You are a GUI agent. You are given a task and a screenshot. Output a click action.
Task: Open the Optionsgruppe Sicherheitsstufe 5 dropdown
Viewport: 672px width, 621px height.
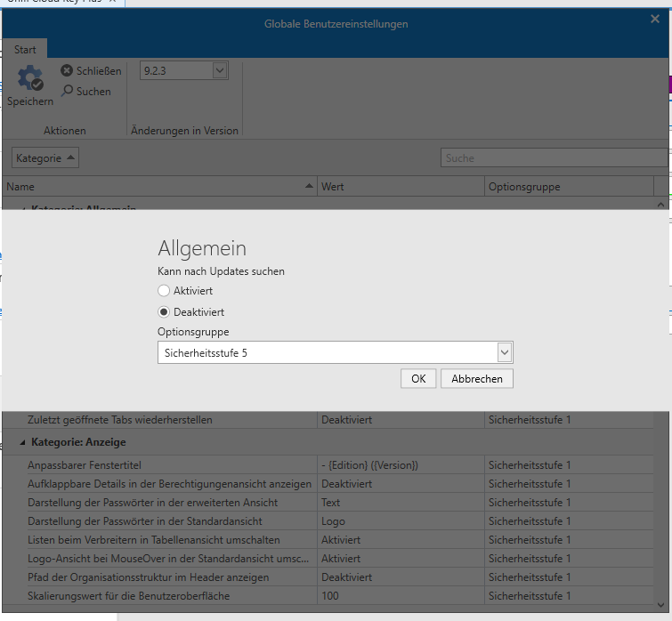pyautogui.click(x=504, y=353)
